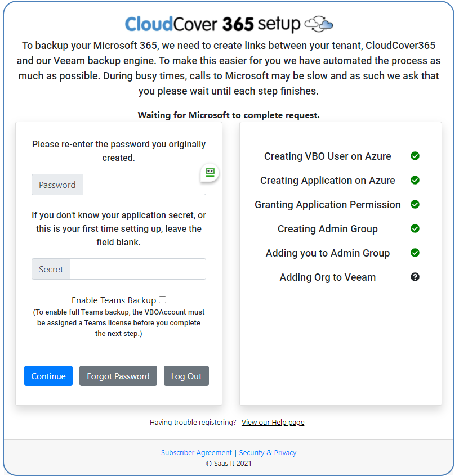Click the 'Creating Application on Azure' step text
Viewport: 459px width, 476px height.
327,181
